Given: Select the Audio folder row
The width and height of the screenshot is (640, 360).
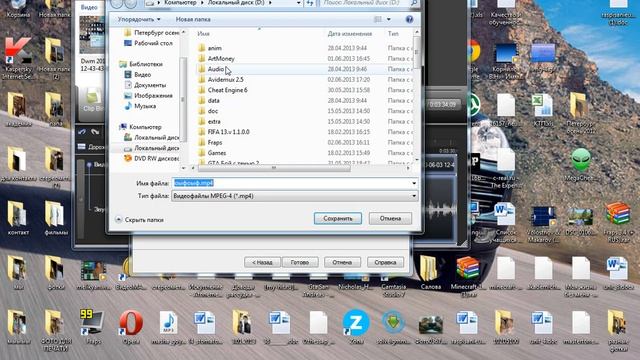Looking at the screenshot, I should pos(304,69).
